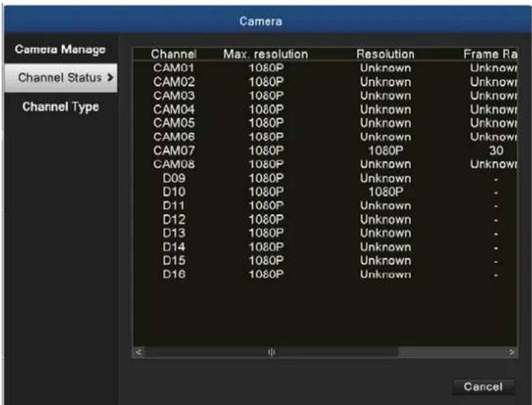Click CAM07's frame rate value 30

[496, 150]
